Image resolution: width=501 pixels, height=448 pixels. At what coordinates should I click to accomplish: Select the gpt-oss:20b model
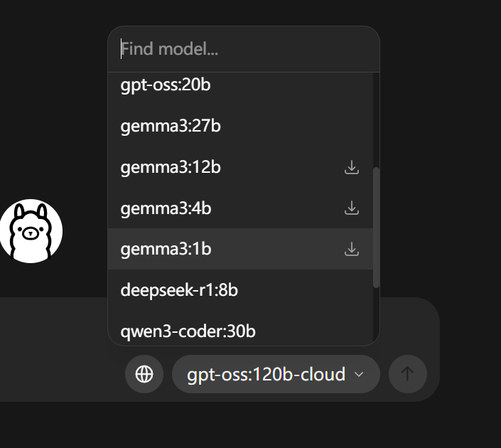(x=166, y=85)
